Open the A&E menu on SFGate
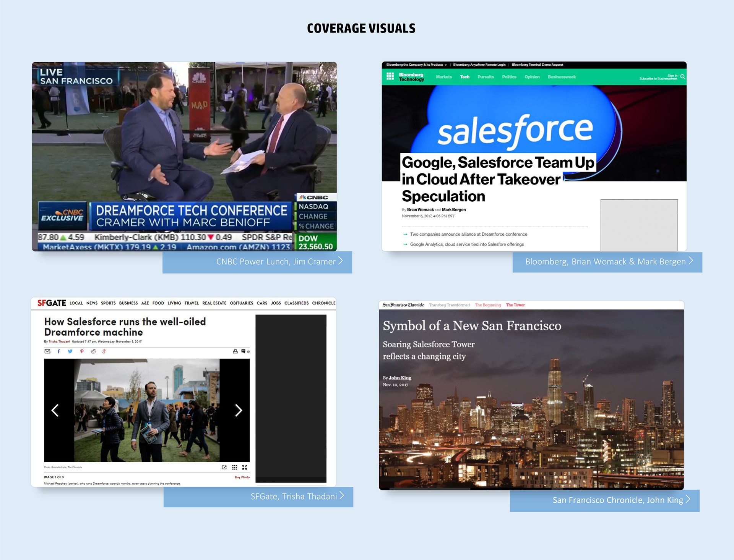 point(145,303)
